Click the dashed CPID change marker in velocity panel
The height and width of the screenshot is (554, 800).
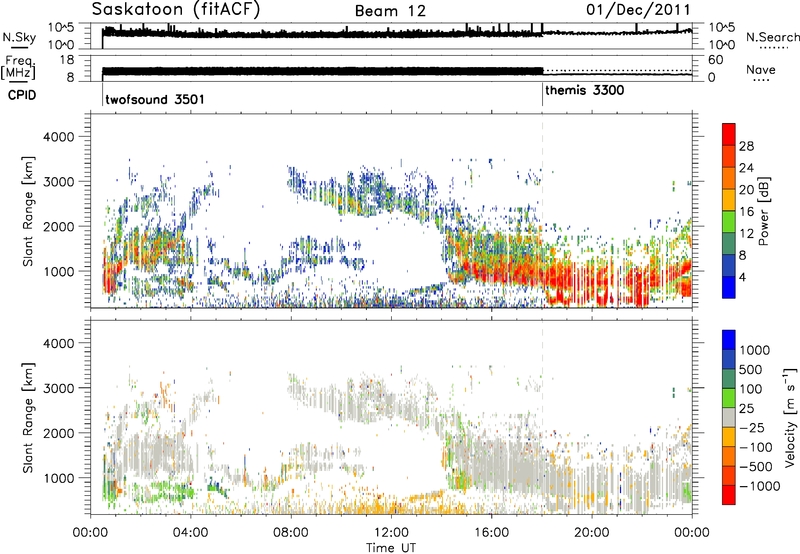click(542, 416)
